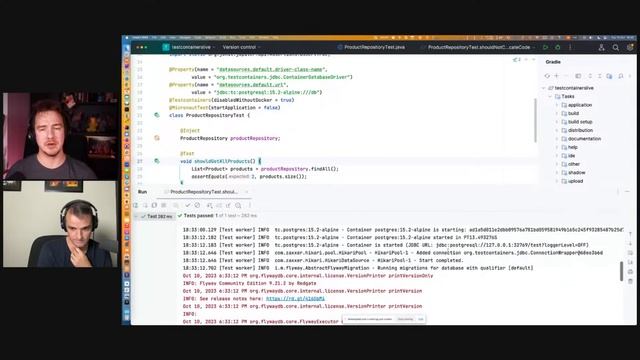
Task: Collapse all nodes in Gradle panel
Action: point(600,76)
